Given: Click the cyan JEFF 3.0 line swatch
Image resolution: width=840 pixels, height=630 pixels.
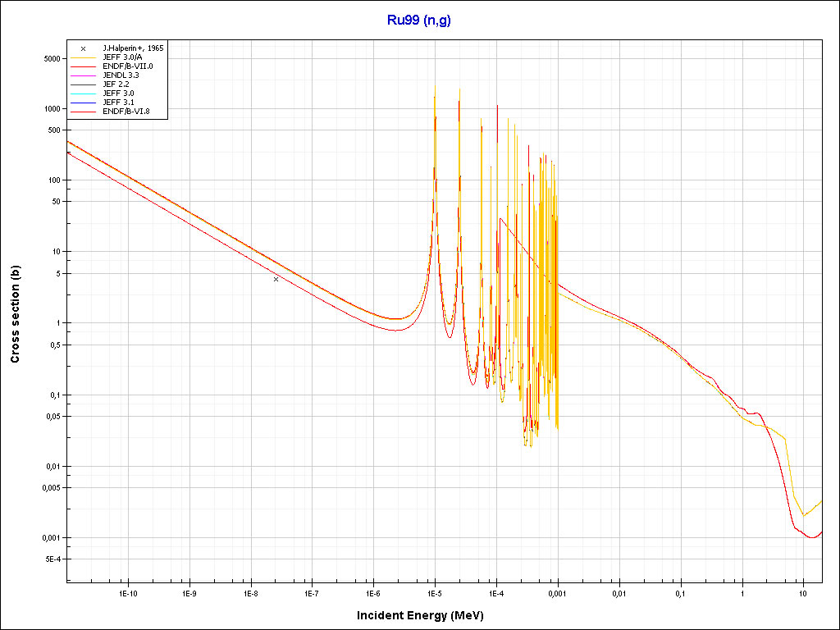Looking at the screenshot, I should (83, 93).
